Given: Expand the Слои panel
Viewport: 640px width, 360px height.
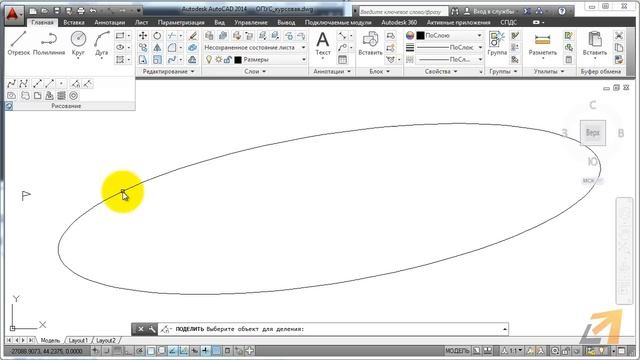Looking at the screenshot, I should [255, 71].
